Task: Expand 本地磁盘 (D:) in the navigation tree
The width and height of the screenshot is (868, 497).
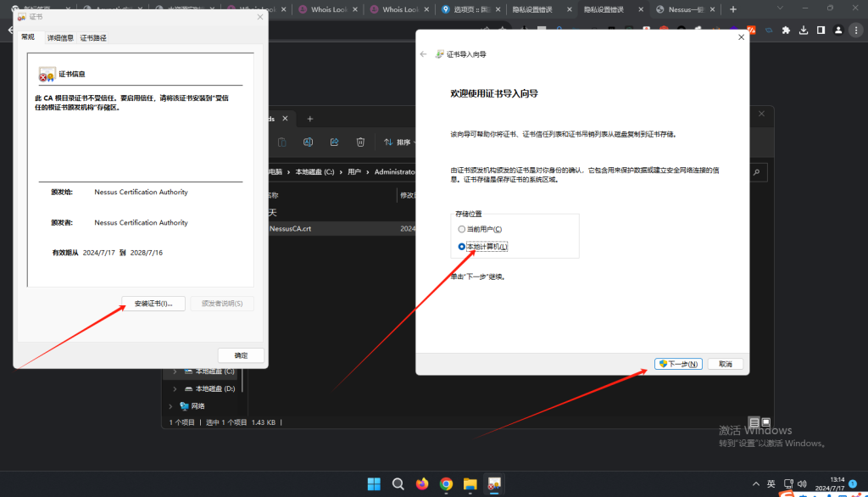Action: (x=175, y=389)
